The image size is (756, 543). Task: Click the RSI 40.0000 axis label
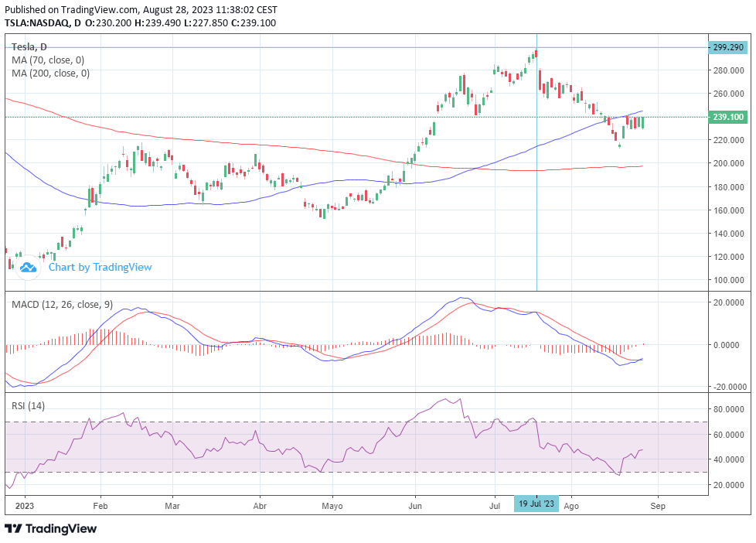coord(728,459)
